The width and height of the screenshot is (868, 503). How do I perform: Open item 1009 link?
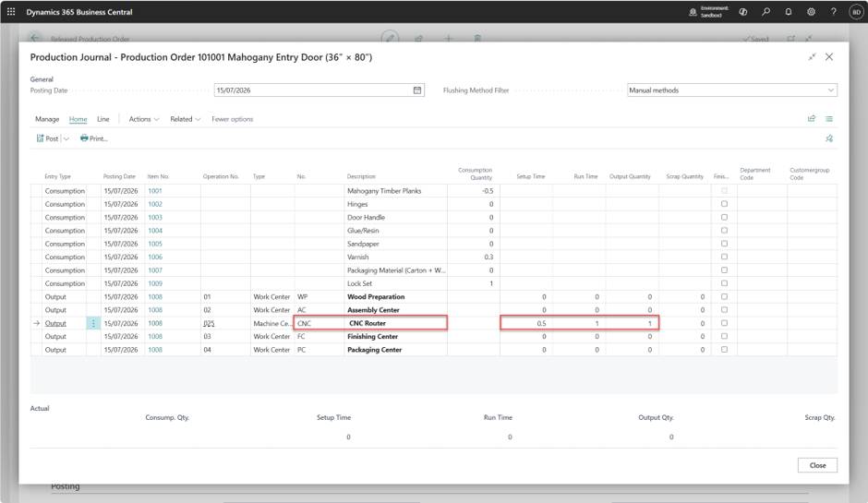pos(155,284)
